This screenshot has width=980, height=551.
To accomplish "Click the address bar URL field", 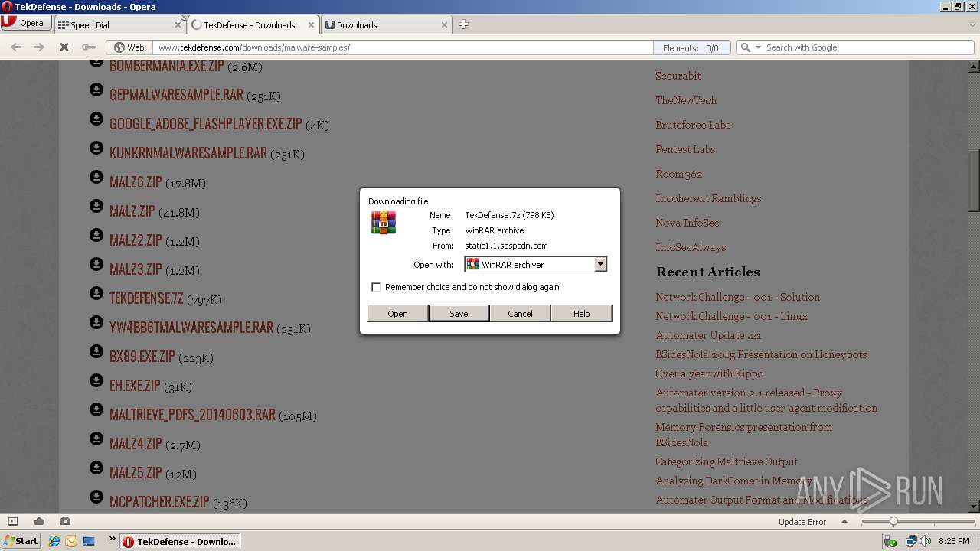I will (403, 47).
